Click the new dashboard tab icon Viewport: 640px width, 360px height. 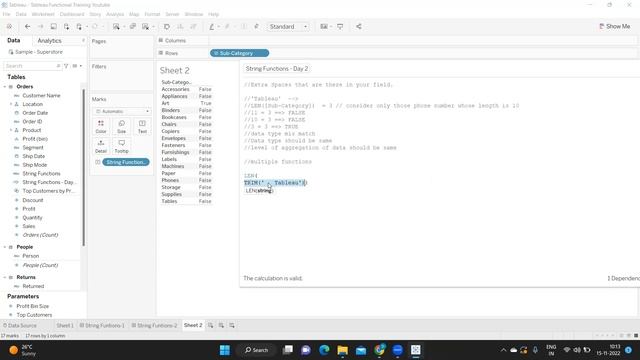click(x=221, y=325)
